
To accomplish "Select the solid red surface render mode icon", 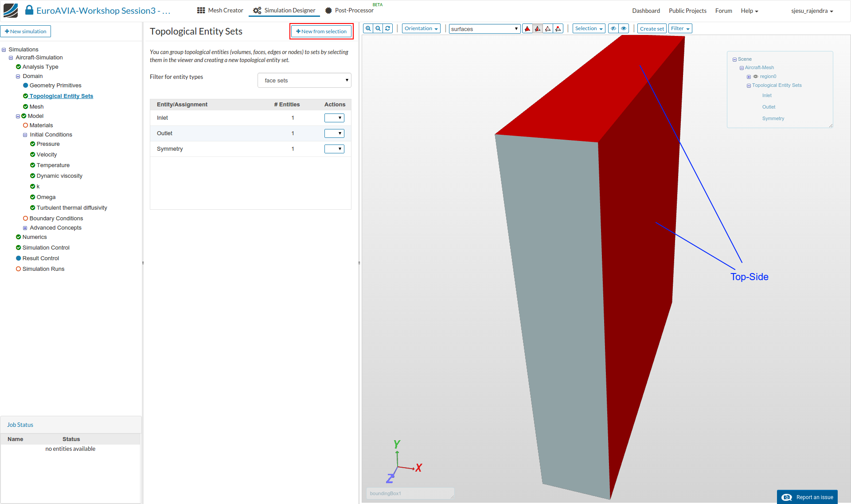I will (x=527, y=29).
